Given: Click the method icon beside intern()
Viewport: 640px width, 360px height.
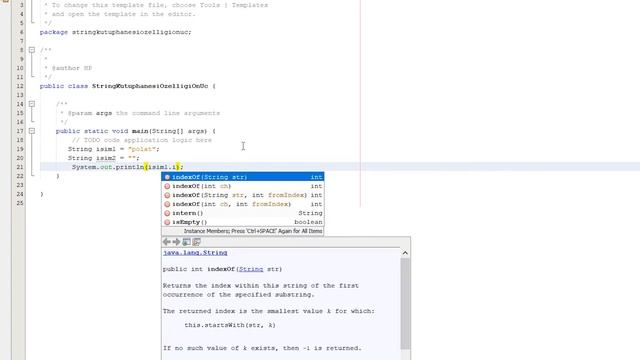Looking at the screenshot, I should click(167, 213).
